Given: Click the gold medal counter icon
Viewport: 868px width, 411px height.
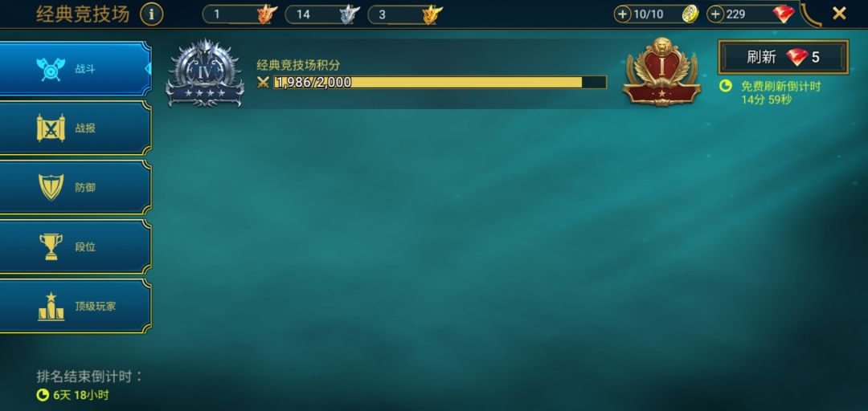Looking at the screenshot, I should (x=432, y=14).
